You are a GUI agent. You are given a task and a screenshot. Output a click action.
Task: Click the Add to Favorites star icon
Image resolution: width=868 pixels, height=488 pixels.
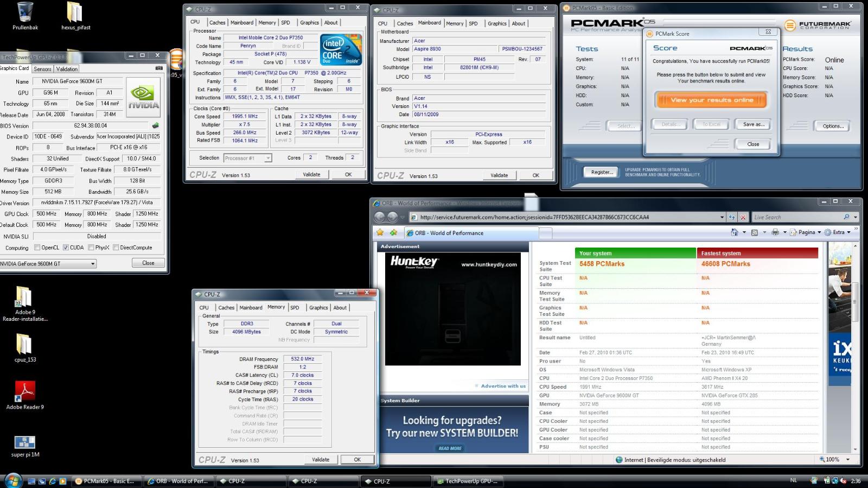tap(393, 232)
